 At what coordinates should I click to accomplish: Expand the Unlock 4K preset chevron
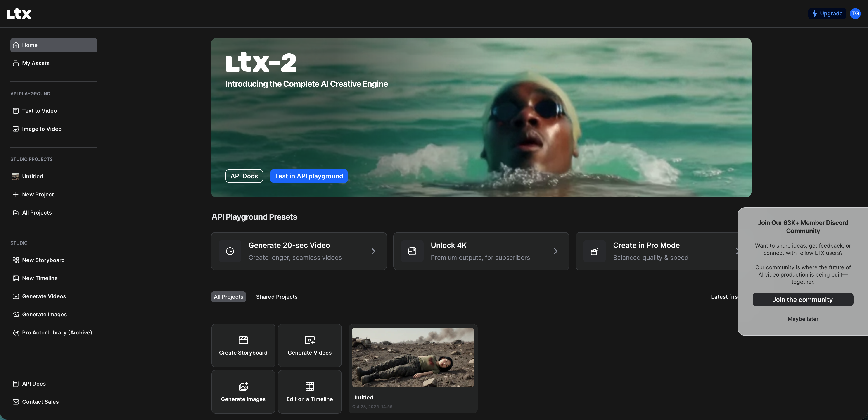click(555, 251)
